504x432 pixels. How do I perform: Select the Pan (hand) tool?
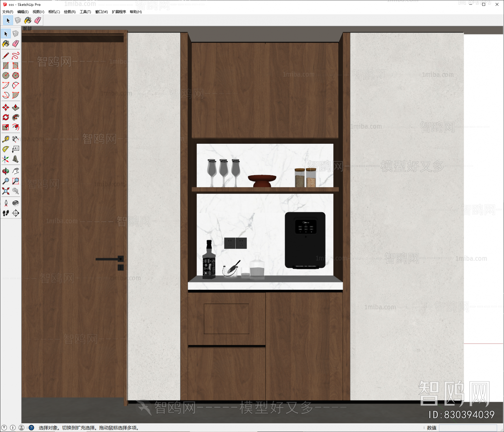[x=16, y=171]
